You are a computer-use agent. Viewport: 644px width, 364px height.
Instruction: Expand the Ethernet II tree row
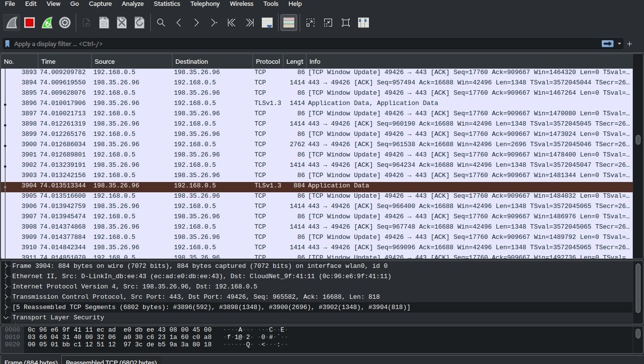6,276
